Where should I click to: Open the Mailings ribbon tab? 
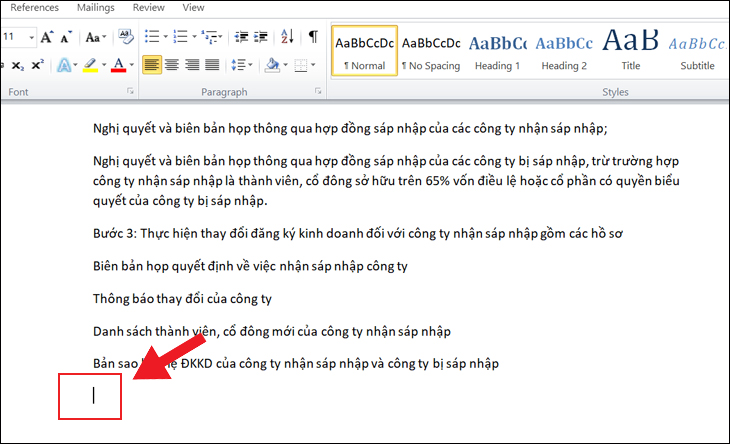96,7
